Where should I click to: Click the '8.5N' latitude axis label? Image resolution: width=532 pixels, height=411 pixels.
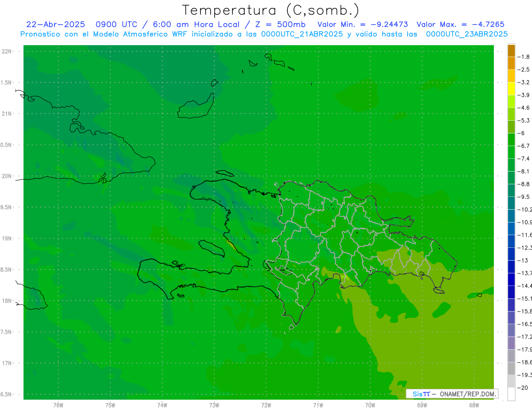pos(7,270)
